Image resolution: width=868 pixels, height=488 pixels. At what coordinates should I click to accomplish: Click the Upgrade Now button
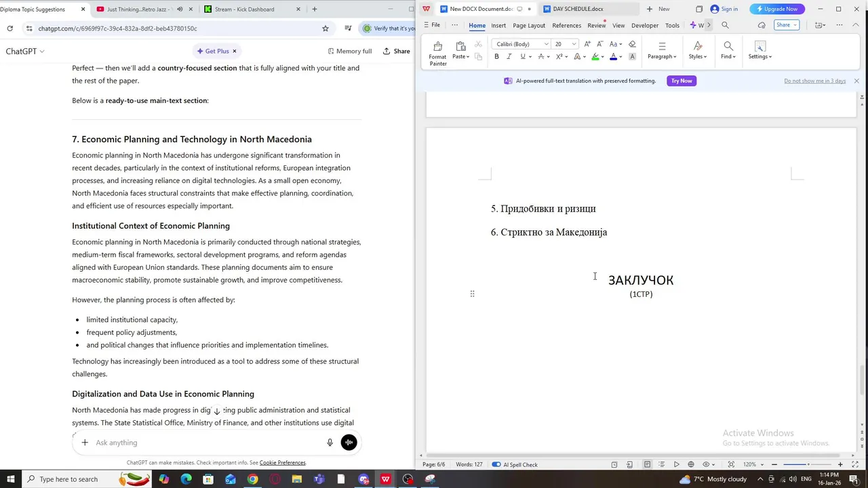776,9
